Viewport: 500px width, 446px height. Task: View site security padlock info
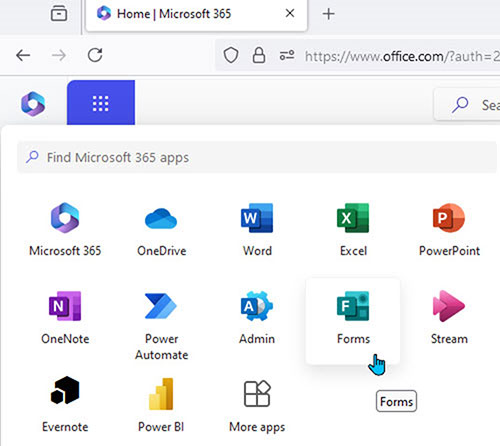point(259,55)
